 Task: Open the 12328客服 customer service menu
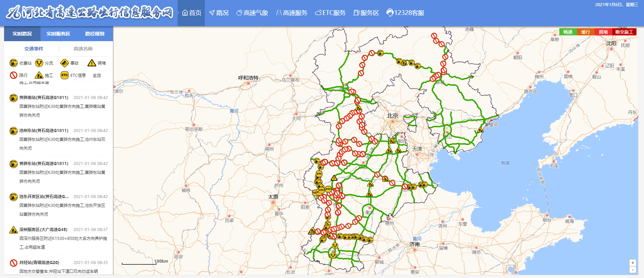405,13
